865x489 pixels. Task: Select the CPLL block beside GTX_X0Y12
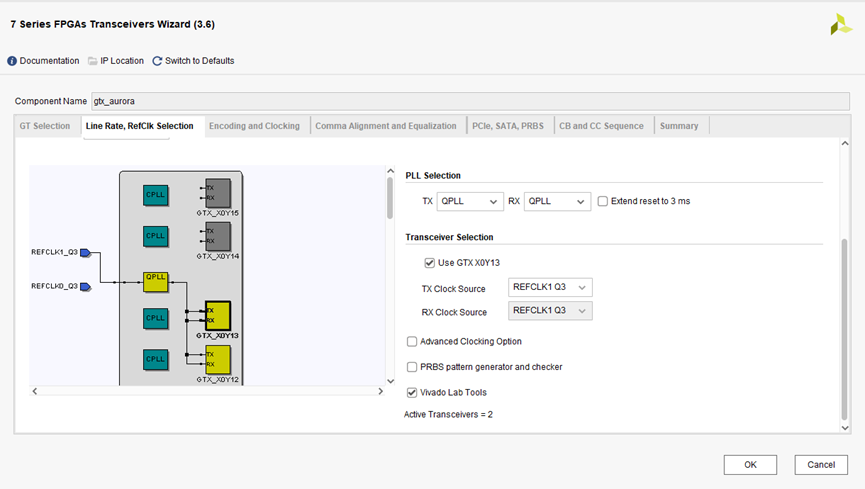point(156,359)
